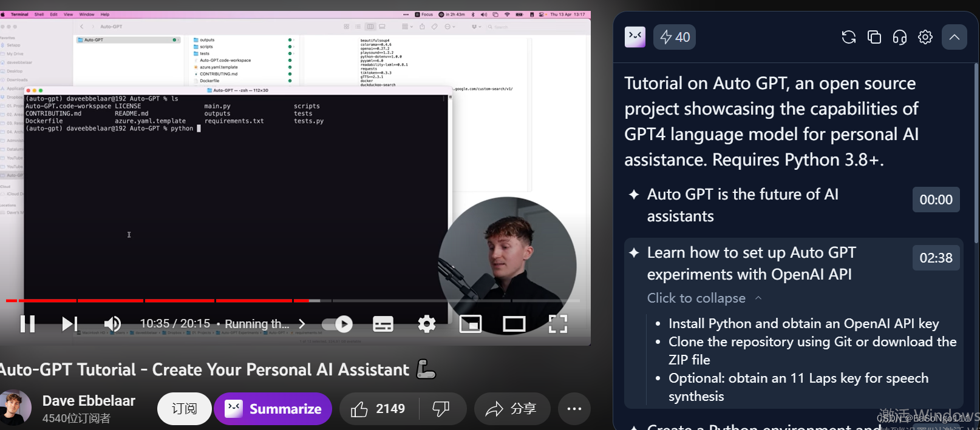
Task: Mute the video volume
Action: [112, 324]
